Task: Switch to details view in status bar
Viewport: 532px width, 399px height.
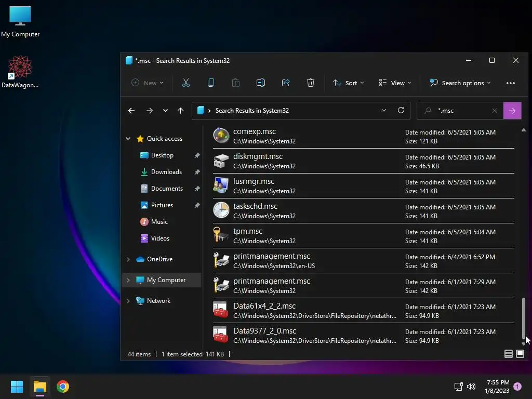Action: (508, 354)
